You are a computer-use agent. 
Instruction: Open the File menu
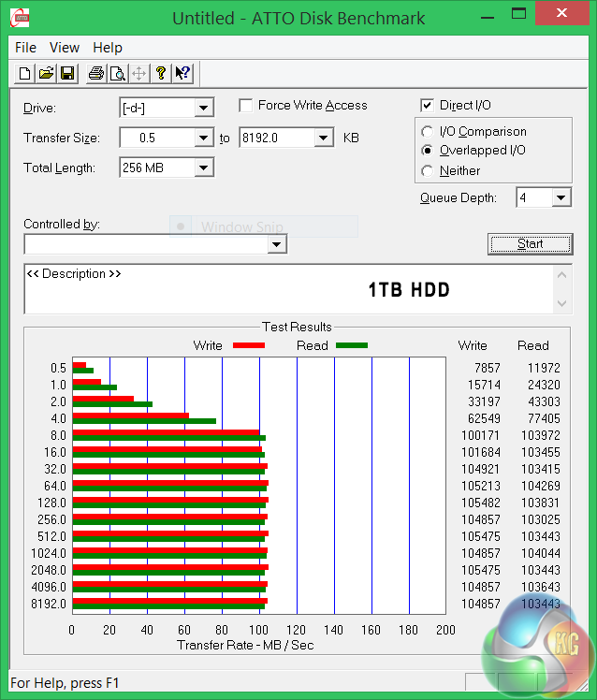(26, 48)
